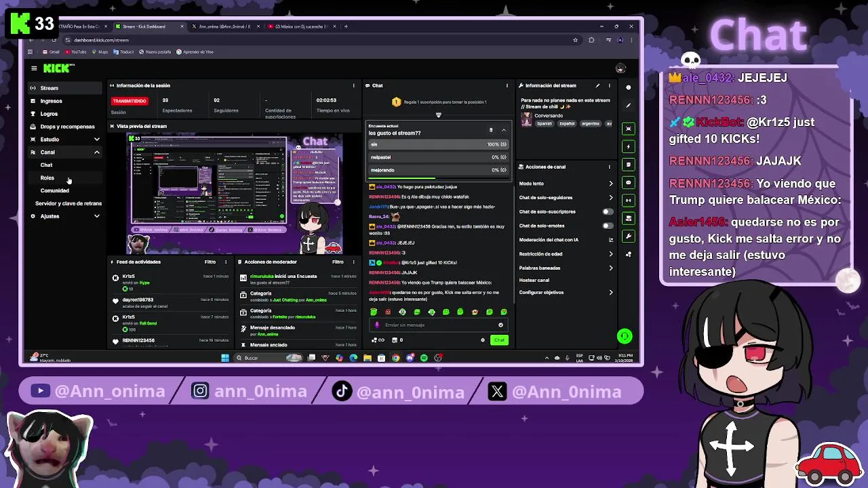Expand Chat de solo-seguidores options

point(610,198)
